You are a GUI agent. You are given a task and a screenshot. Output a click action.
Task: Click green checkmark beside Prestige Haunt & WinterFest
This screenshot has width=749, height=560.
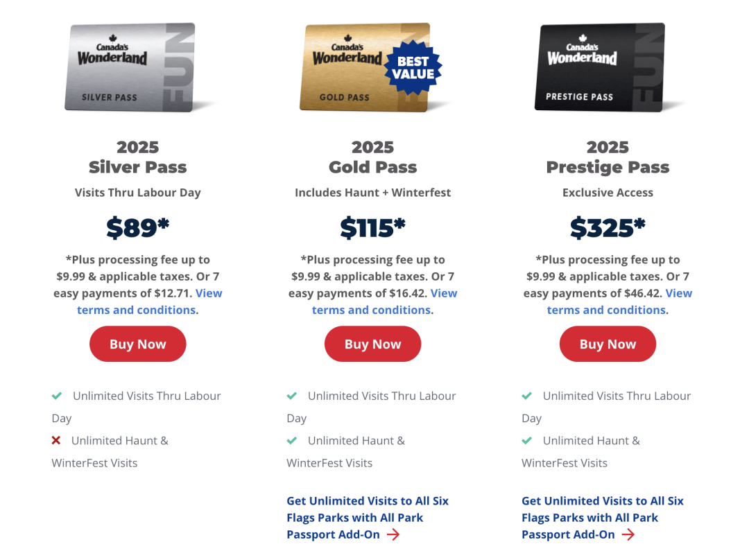pos(527,440)
